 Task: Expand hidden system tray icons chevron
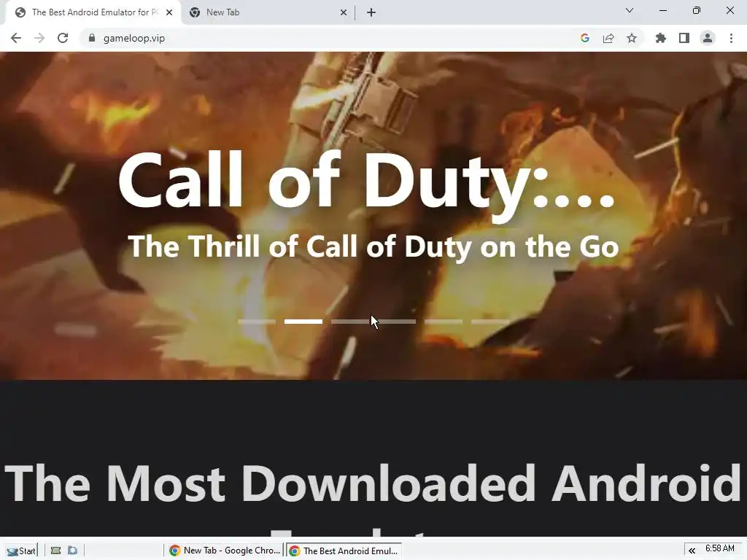point(692,551)
